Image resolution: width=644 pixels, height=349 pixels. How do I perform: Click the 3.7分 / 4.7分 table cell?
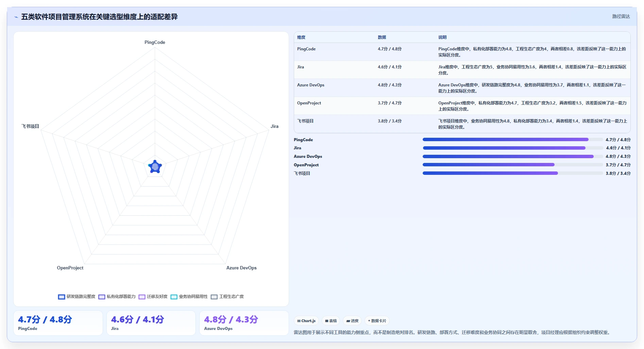point(390,103)
